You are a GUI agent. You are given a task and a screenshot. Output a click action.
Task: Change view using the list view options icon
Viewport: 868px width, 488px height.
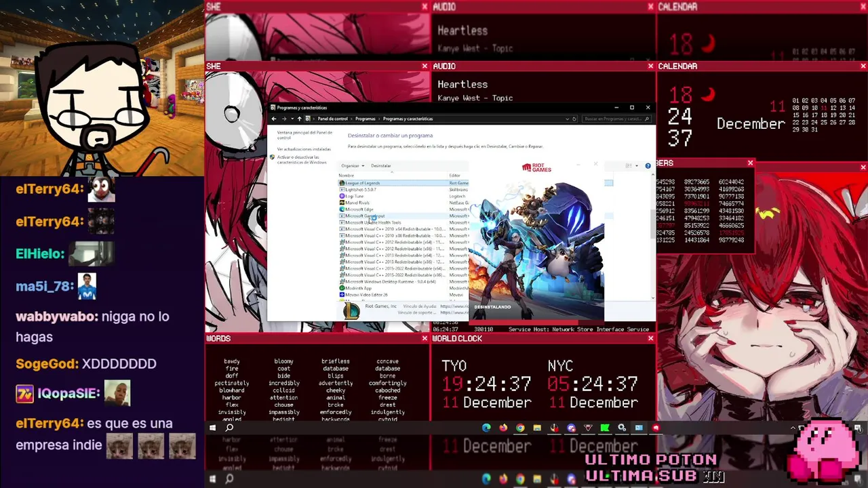[x=629, y=165]
